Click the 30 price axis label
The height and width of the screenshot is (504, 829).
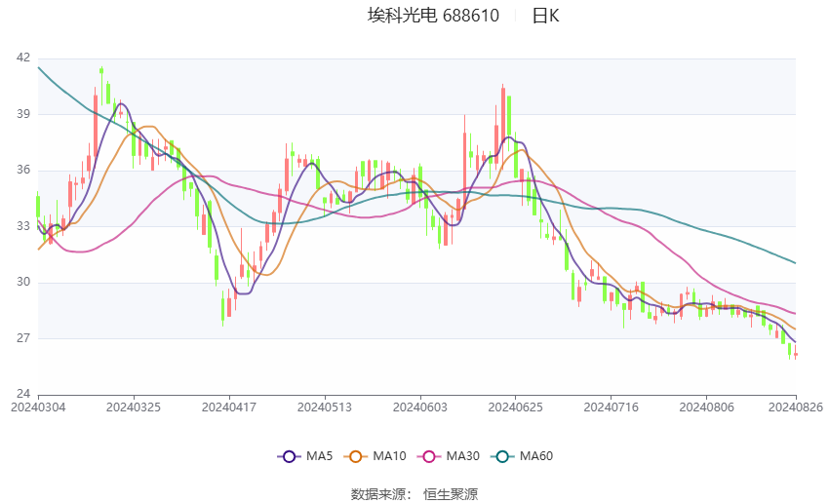pyautogui.click(x=23, y=282)
